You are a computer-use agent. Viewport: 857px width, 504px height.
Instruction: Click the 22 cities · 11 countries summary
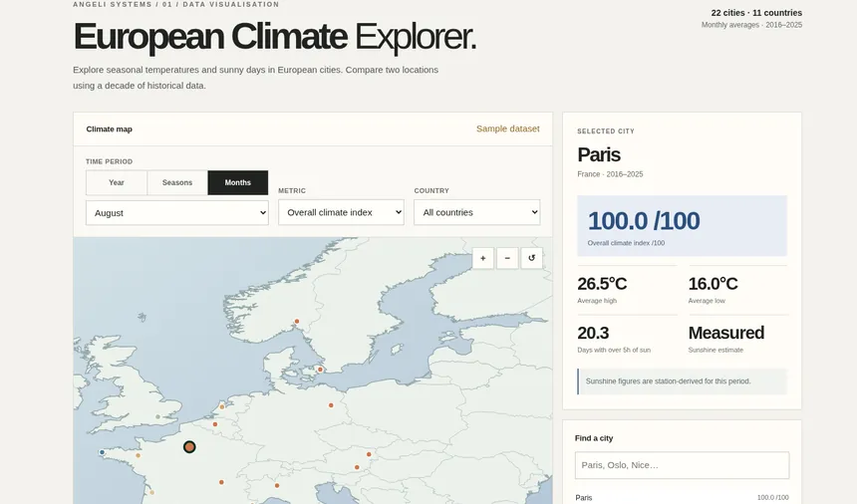point(756,13)
